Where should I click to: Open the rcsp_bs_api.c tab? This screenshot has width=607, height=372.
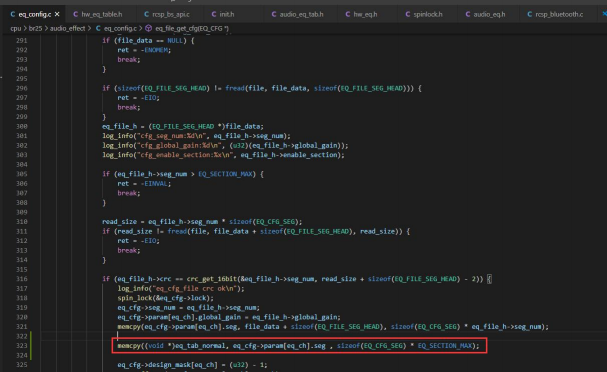170,14
